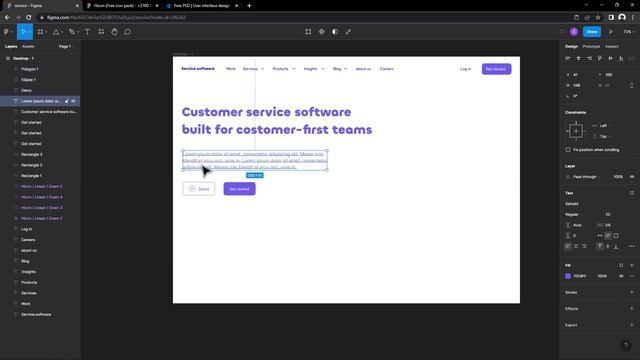Switch to the Layers tab

click(x=11, y=47)
